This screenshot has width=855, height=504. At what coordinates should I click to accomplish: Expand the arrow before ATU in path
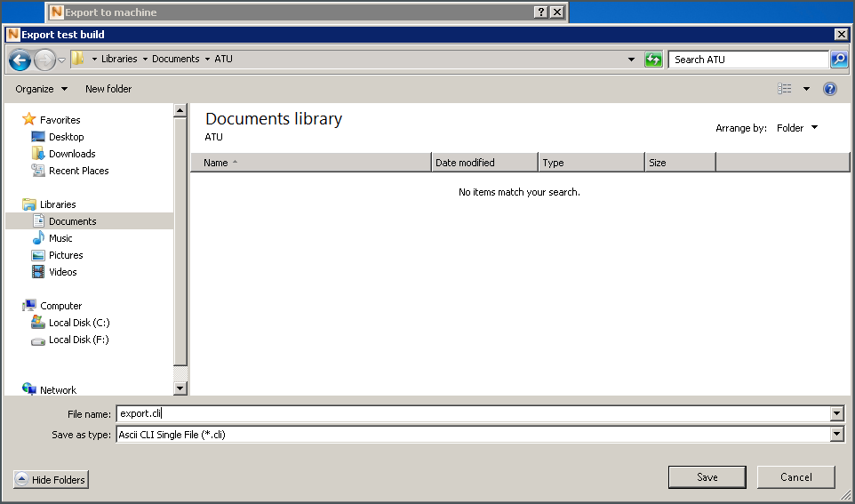click(207, 59)
